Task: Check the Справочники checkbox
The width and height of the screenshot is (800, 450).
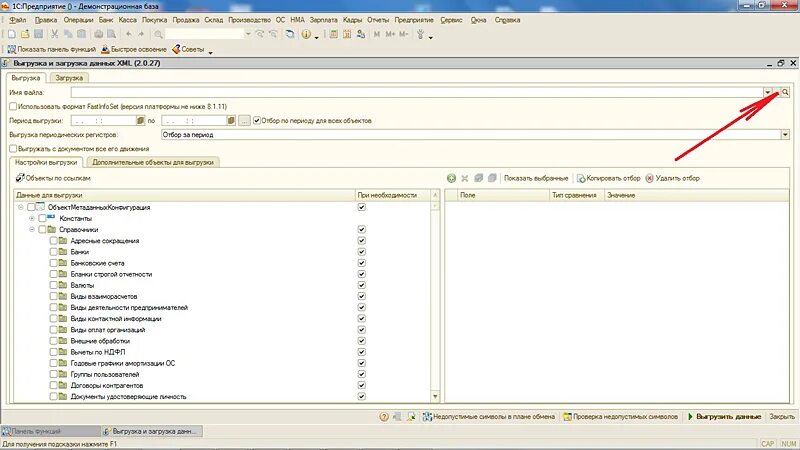Action: point(42,230)
